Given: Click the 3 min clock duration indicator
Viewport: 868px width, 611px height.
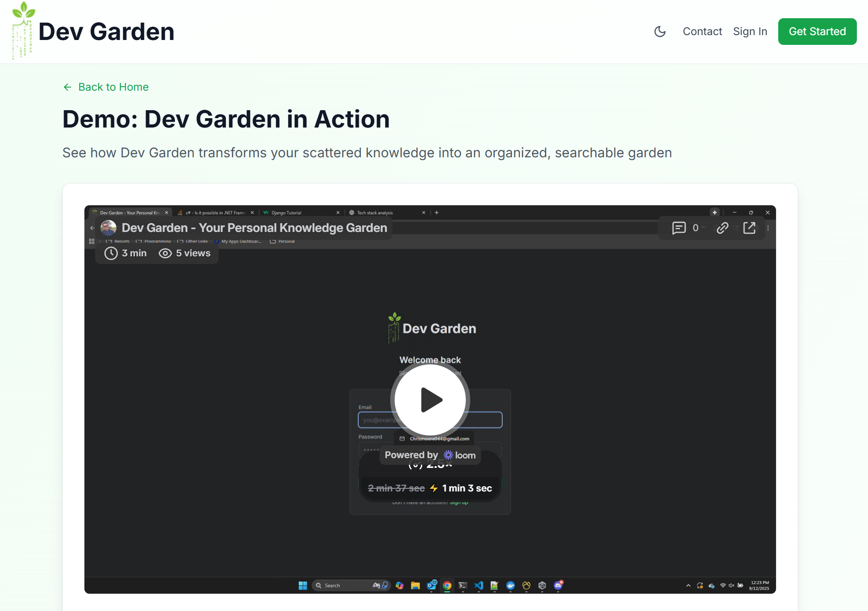Looking at the screenshot, I should 125,253.
